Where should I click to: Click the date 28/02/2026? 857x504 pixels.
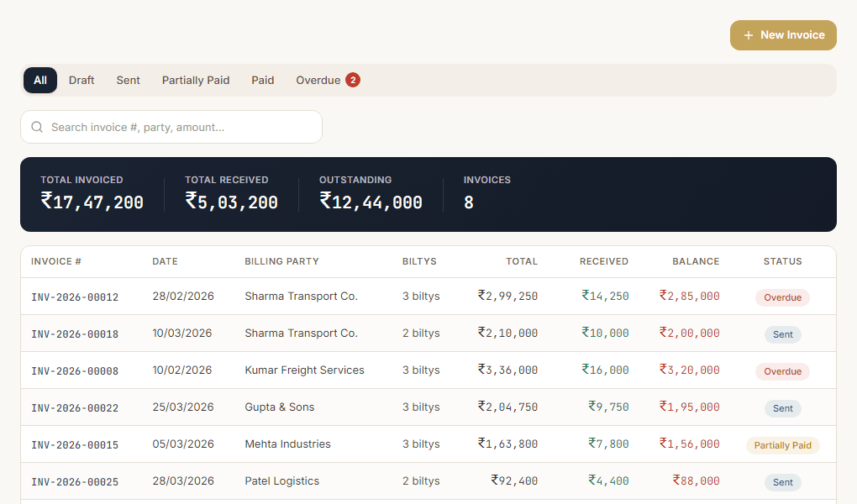[x=183, y=297]
